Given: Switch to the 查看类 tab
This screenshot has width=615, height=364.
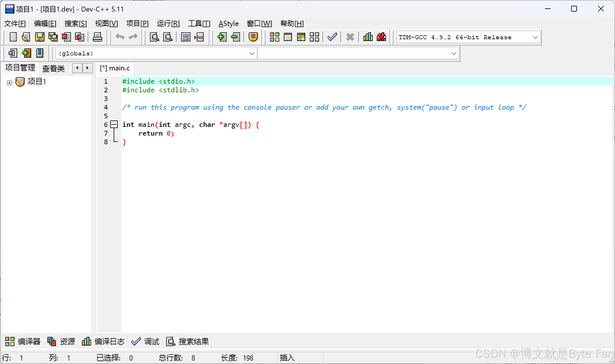Looking at the screenshot, I should click(53, 68).
